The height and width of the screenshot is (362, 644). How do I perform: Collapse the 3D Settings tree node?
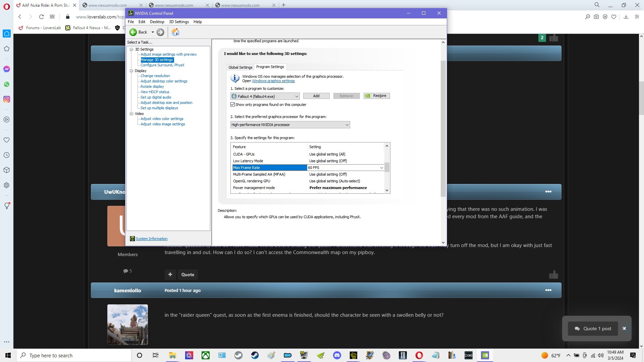(x=131, y=49)
